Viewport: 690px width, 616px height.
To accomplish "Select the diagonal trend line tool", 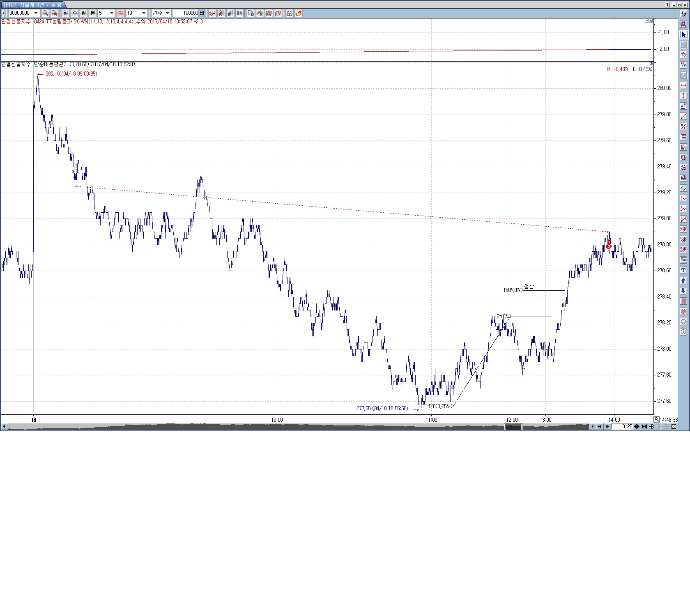I will click(x=683, y=116).
